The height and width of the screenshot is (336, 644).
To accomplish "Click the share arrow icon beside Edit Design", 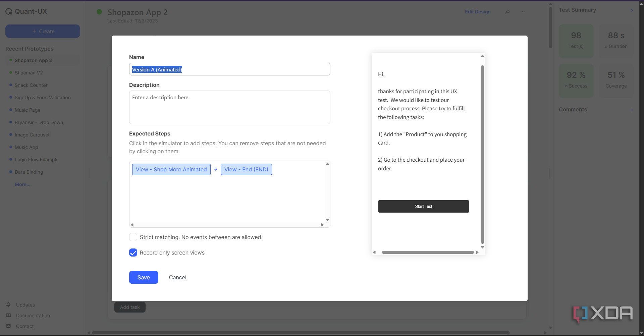I will (507, 12).
